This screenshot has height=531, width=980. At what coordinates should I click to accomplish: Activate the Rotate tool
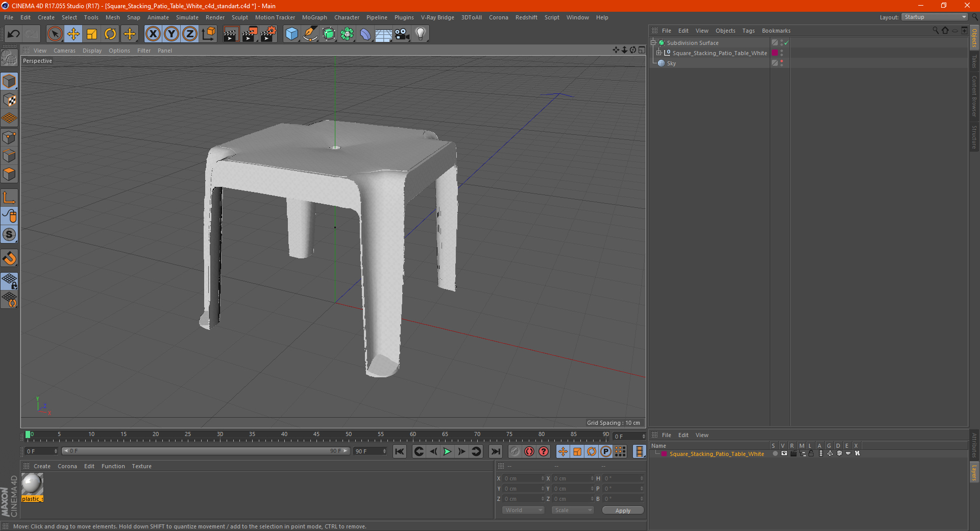(110, 34)
